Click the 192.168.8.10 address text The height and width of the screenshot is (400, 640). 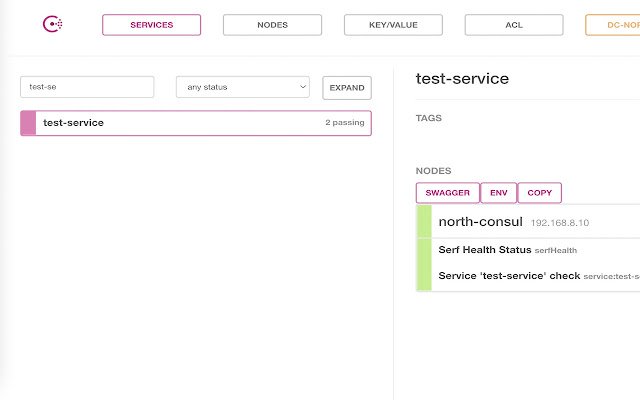(x=560, y=223)
